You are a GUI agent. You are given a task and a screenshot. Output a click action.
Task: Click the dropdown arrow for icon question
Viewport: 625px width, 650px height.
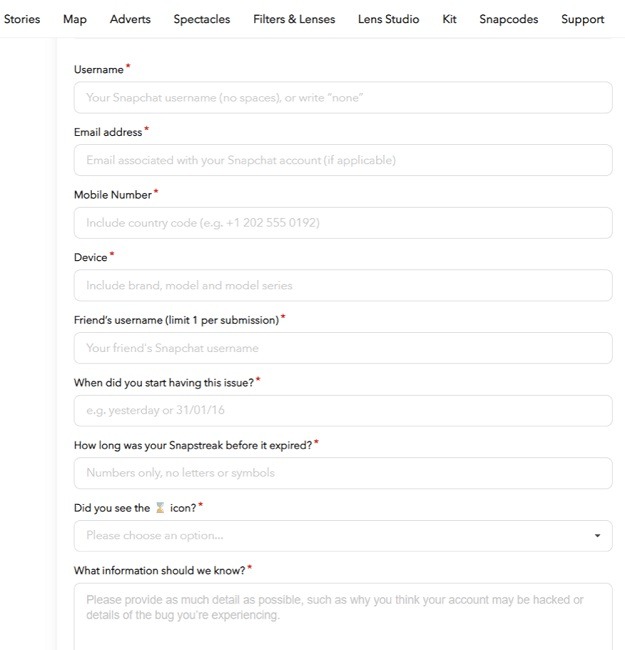(597, 536)
